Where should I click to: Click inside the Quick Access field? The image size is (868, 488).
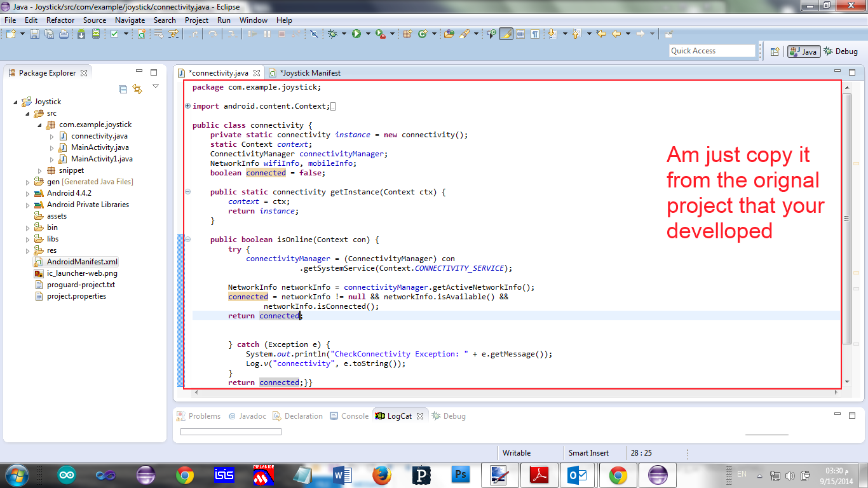pos(710,50)
